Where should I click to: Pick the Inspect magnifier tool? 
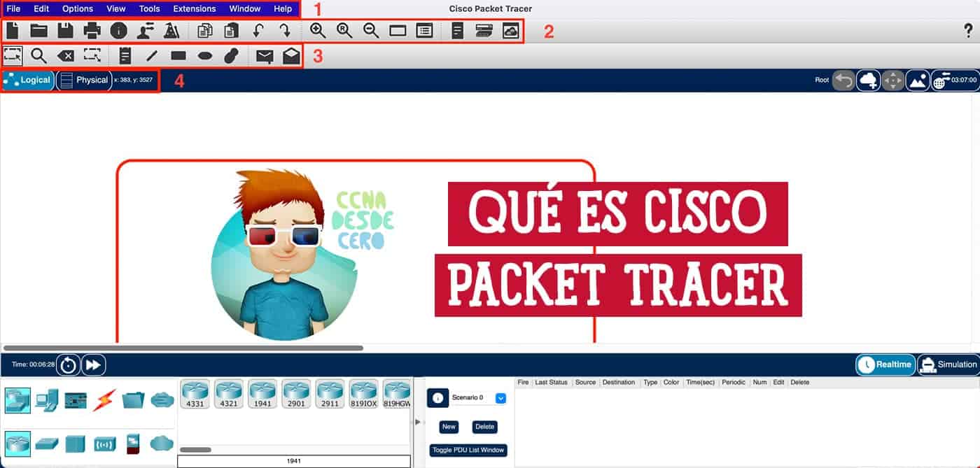tap(38, 56)
